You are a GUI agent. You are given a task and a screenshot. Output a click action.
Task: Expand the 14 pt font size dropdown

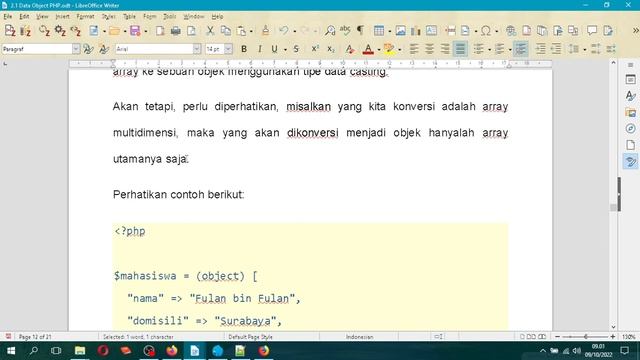[228, 49]
